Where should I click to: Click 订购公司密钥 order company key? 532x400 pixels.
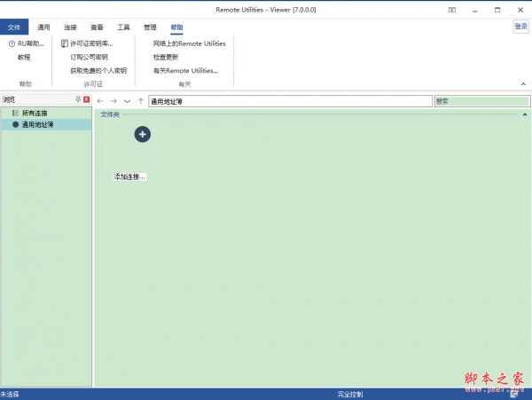click(89, 57)
